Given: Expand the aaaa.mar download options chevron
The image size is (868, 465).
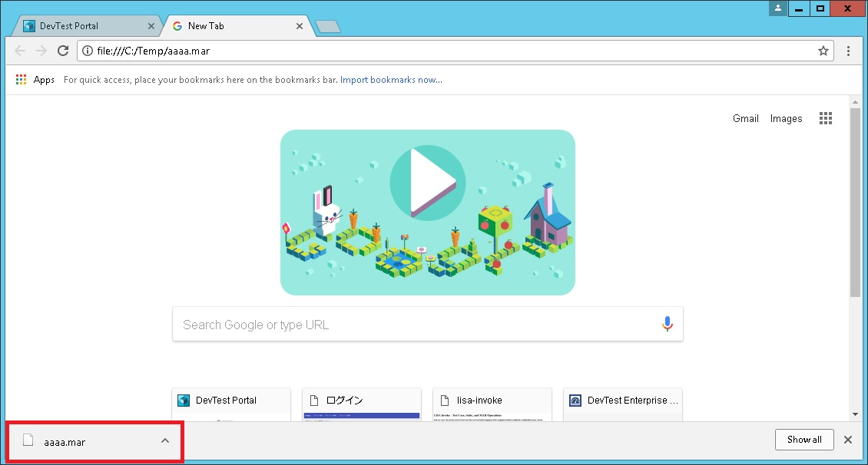Looking at the screenshot, I should pos(164,440).
